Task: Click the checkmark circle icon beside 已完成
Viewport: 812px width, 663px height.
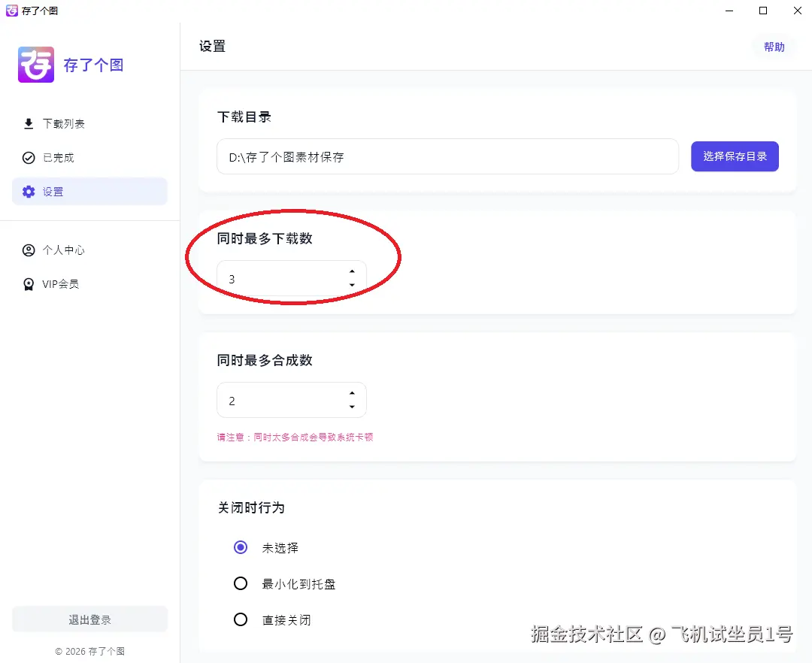Action: pos(29,157)
